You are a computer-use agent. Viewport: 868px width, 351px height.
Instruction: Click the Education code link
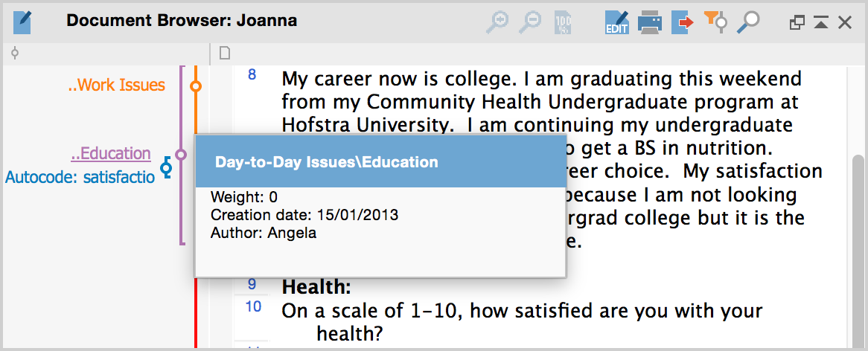tap(111, 154)
